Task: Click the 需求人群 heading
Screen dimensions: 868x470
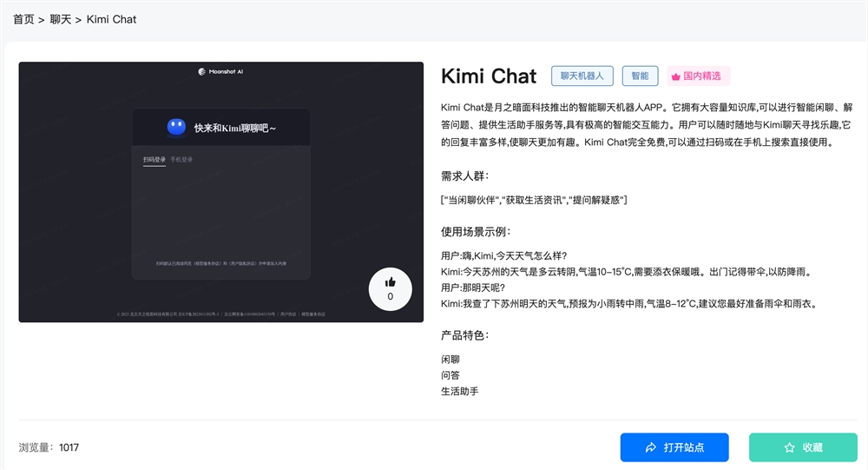Action: coord(465,176)
